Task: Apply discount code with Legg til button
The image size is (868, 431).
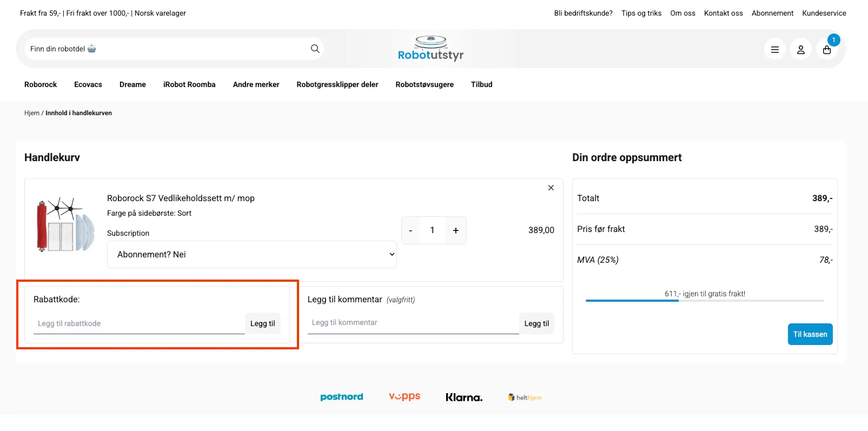Action: [x=263, y=323]
